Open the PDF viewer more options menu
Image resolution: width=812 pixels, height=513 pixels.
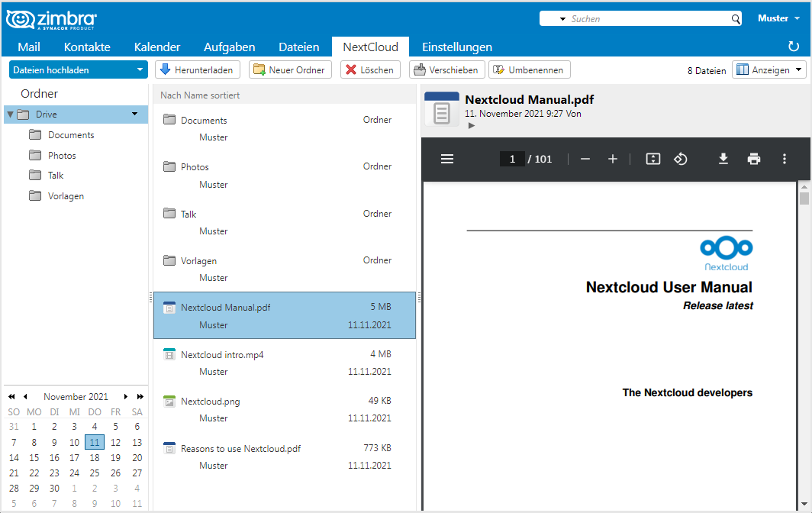coord(785,159)
